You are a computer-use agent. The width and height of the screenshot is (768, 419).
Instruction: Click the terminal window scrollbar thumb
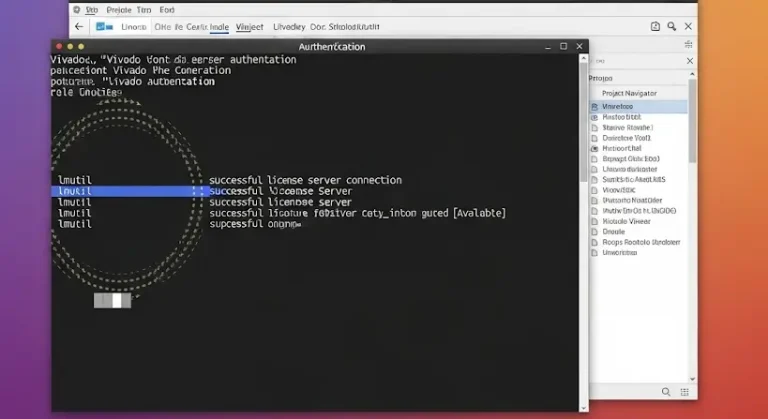coord(583,123)
